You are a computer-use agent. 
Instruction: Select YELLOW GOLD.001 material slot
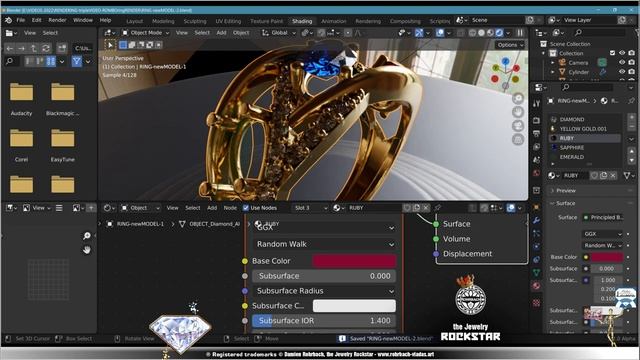585,129
